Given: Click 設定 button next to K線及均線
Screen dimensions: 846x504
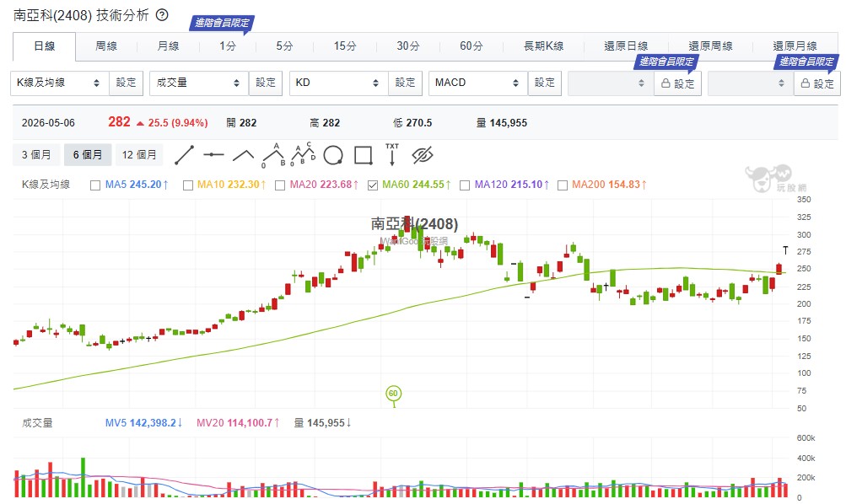Looking at the screenshot, I should tap(127, 83).
